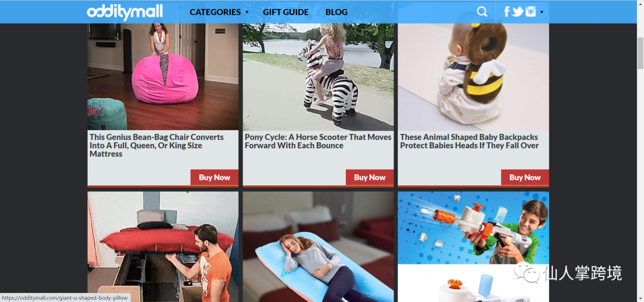Open the Gift Guide menu item
Image resolution: width=644 pixels, height=302 pixels.
point(286,12)
